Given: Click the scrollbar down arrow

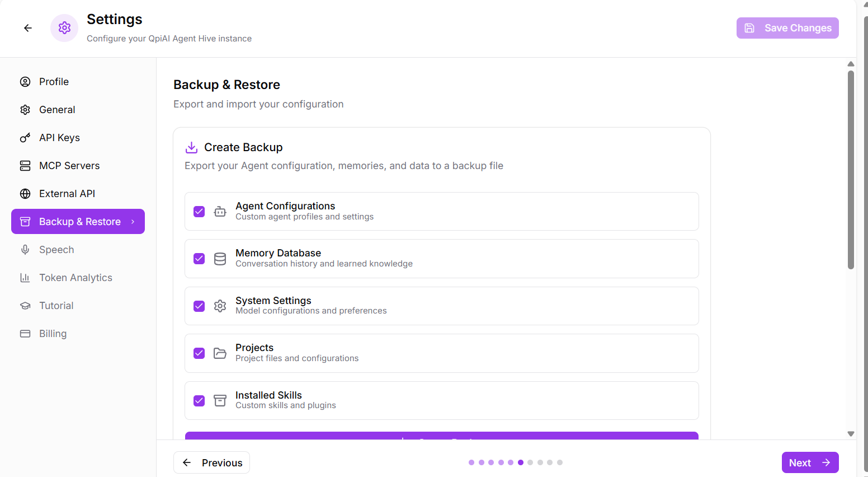Looking at the screenshot, I should [851, 434].
